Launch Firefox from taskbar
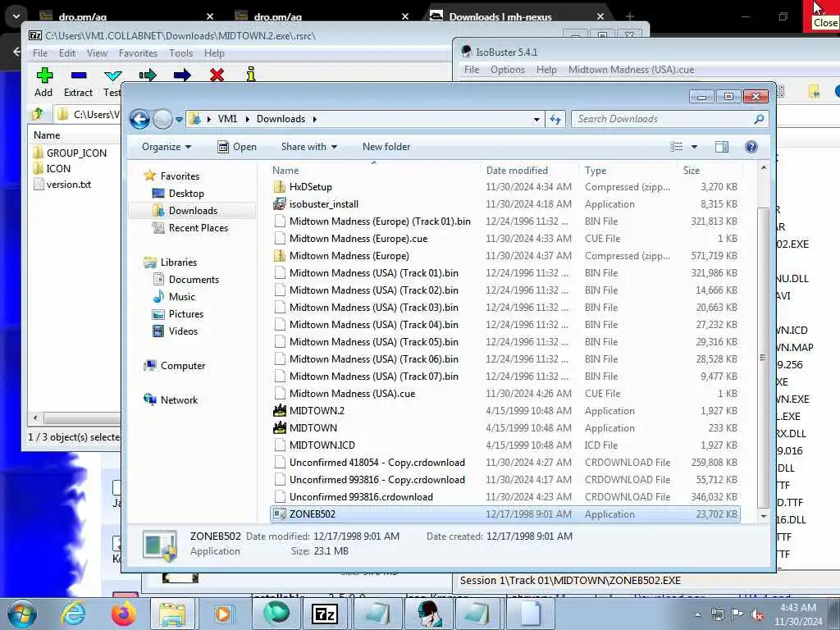Screen dimensions: 840x630 (124, 614)
